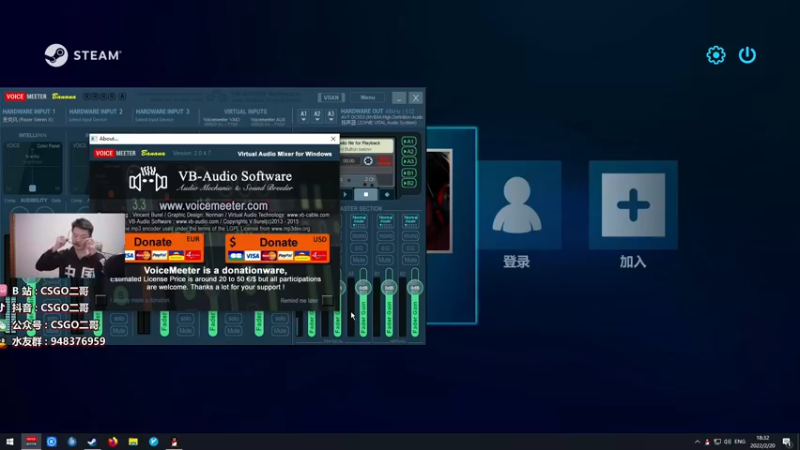Click Steam taskbar icon

pyautogui.click(x=92, y=442)
